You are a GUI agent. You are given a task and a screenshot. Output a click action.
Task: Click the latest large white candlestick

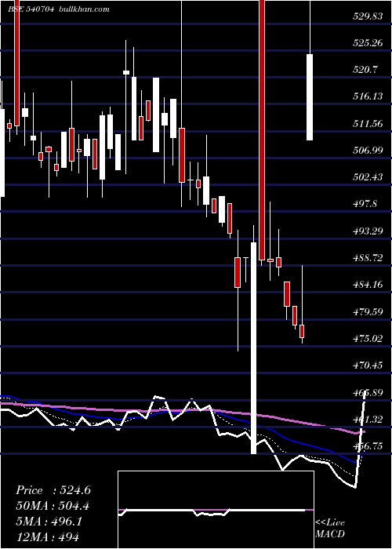click(x=310, y=97)
